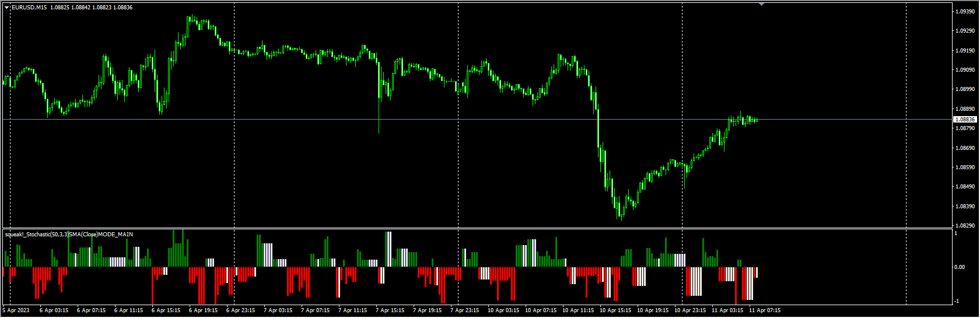Click the 1.09390 price axis label
This screenshot has width=980, height=318.
click(965, 12)
